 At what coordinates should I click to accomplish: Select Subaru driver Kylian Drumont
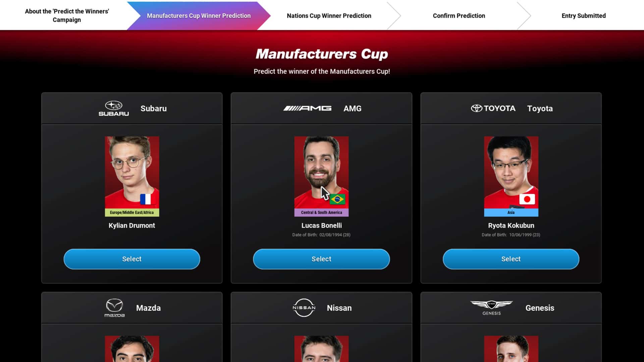point(132,259)
